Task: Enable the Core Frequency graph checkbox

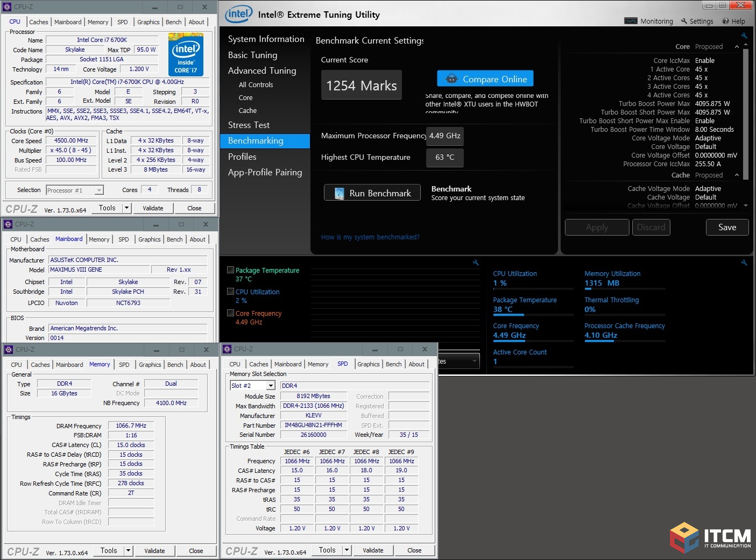Action: tap(230, 313)
